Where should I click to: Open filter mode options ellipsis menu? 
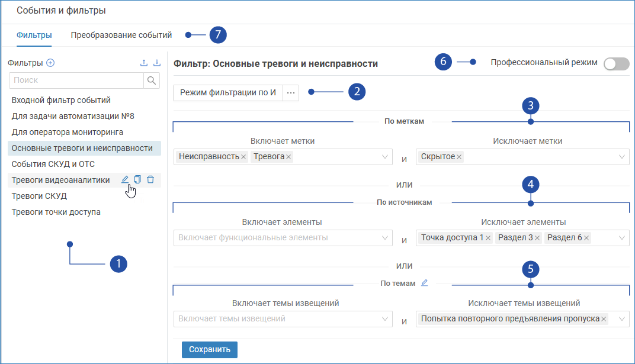290,93
